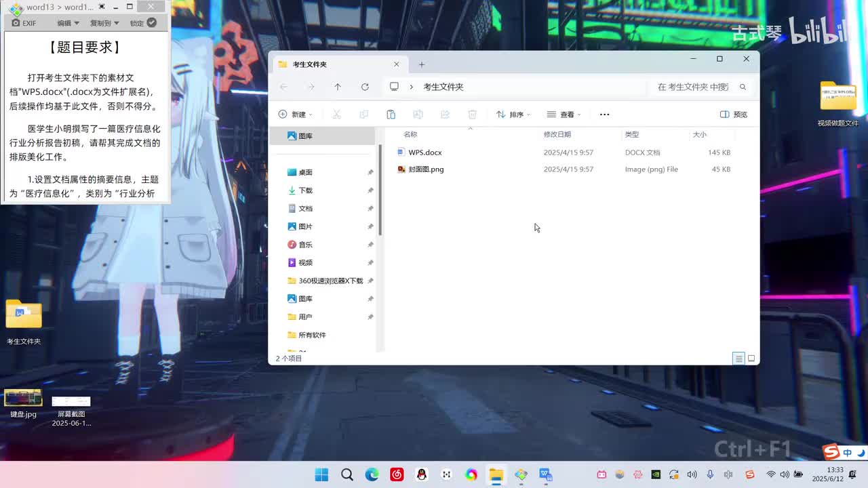Open the WPS document icon on taskbar
The image size is (868, 488).
(x=546, y=474)
